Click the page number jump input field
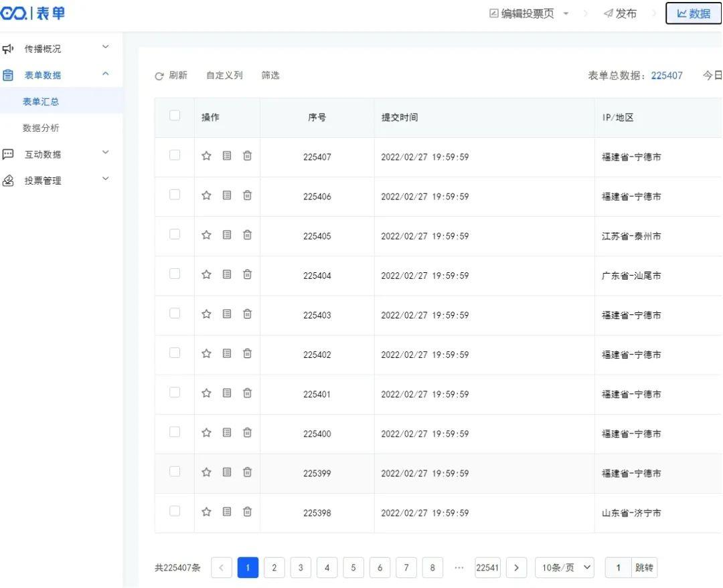The height and width of the screenshot is (588, 723). (x=619, y=567)
